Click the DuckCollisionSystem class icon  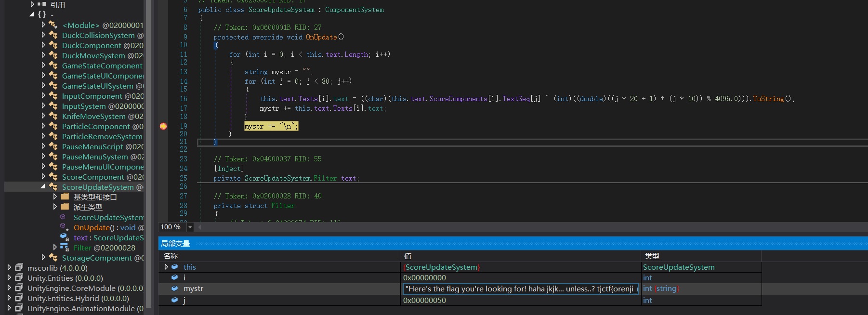[x=53, y=35]
